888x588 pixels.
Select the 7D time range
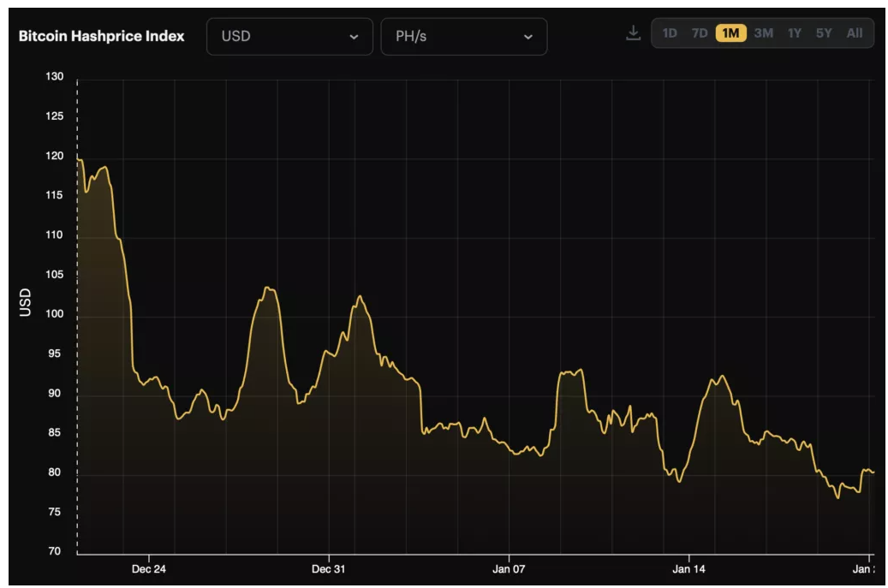700,33
